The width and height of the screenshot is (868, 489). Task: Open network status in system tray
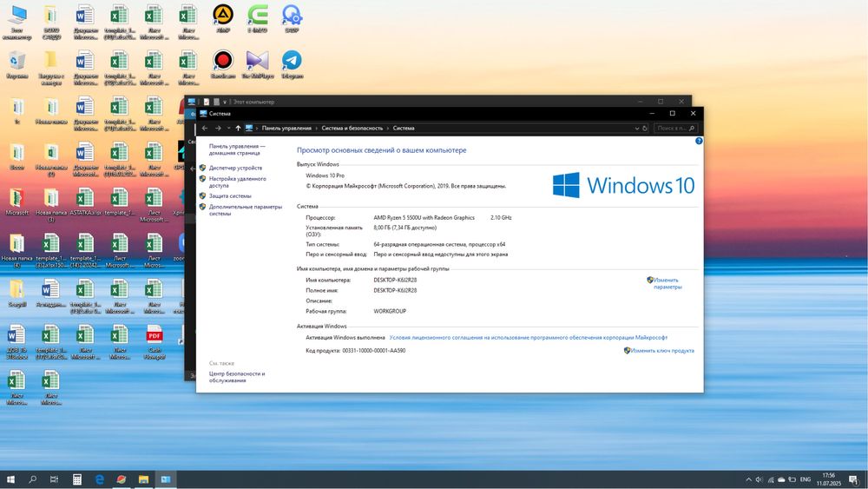click(770, 479)
